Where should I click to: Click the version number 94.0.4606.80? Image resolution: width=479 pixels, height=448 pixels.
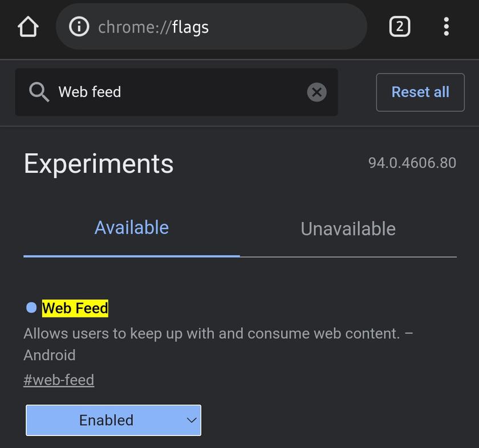pyautogui.click(x=412, y=163)
